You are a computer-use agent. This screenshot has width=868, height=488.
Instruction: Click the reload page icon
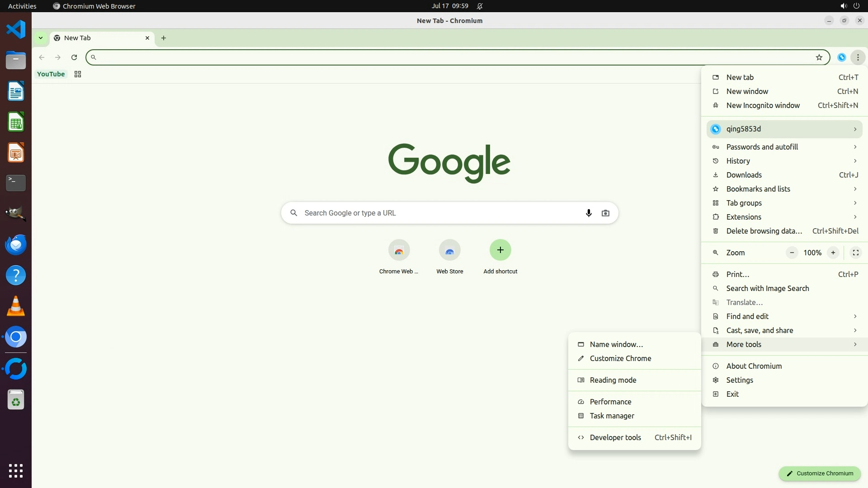click(74, 57)
